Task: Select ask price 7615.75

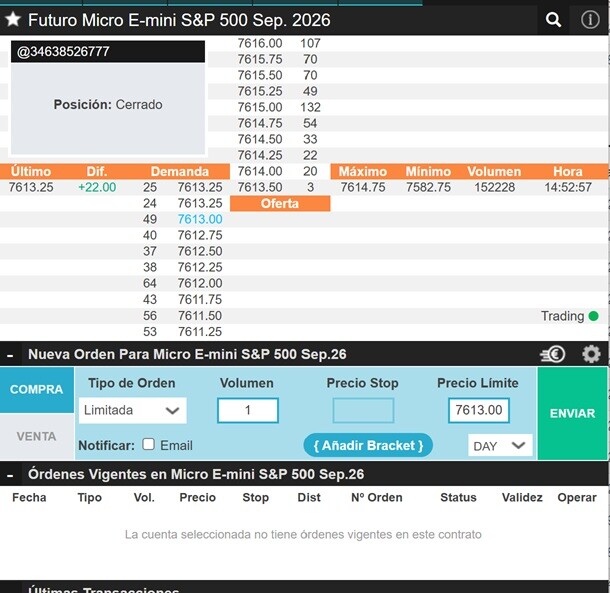Action: click(260, 59)
